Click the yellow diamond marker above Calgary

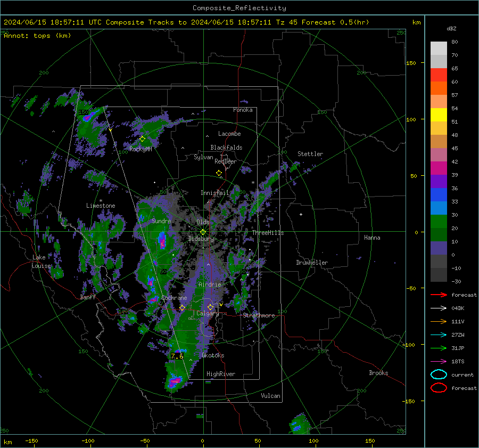point(210,307)
